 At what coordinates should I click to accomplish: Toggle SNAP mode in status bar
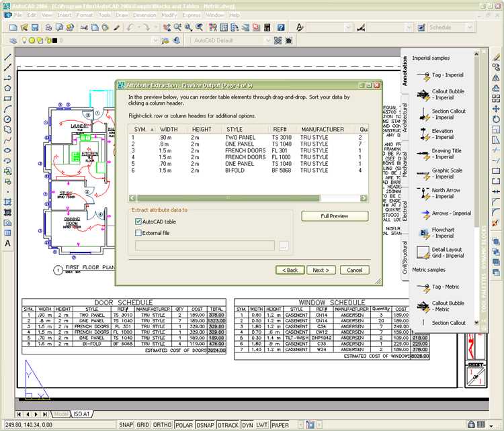126,425
